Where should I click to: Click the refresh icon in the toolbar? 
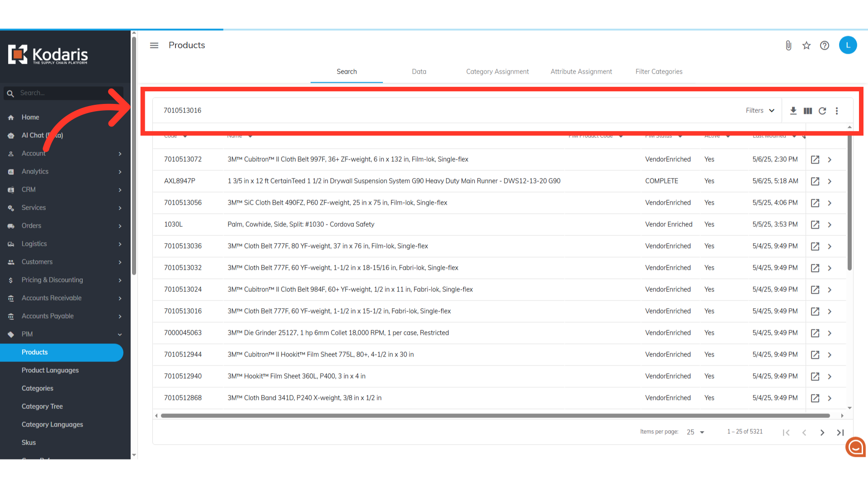tap(822, 111)
